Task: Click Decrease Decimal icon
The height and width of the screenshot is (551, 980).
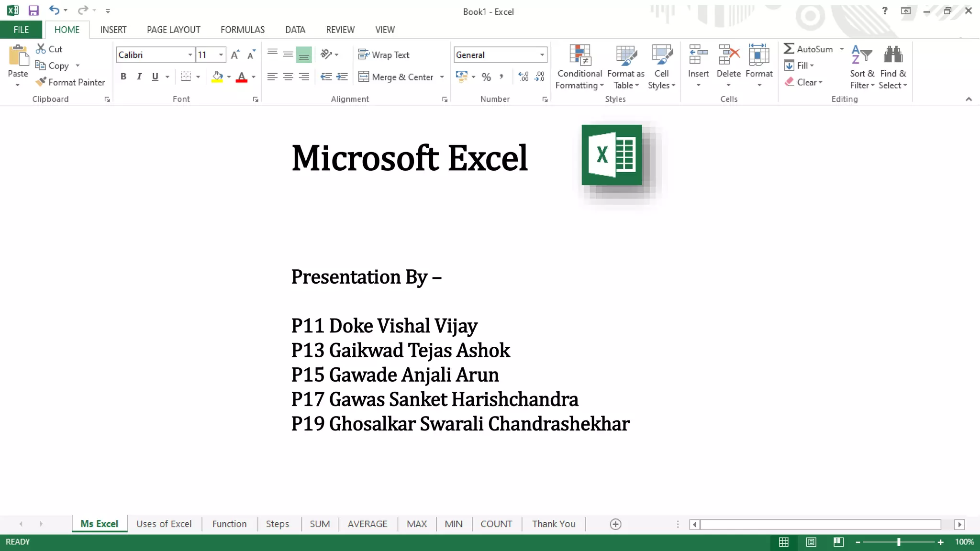Action: (540, 77)
